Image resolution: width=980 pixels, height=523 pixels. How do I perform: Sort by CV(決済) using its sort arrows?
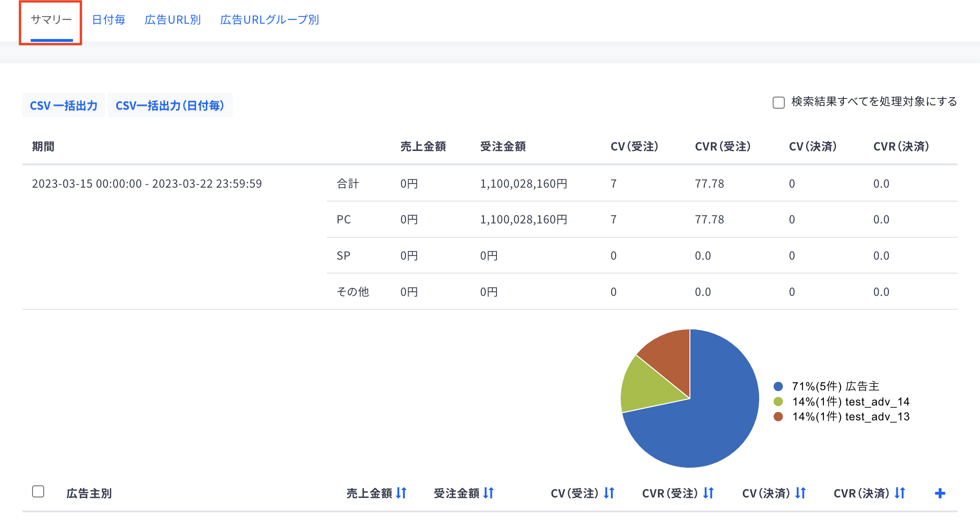point(800,493)
